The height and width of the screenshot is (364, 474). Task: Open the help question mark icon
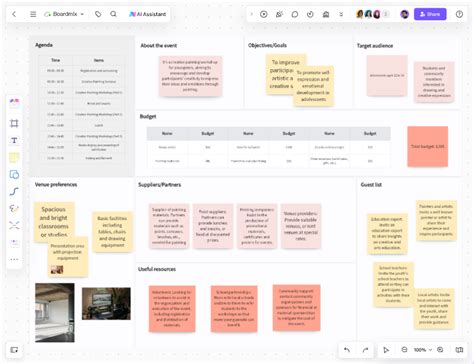click(x=459, y=14)
